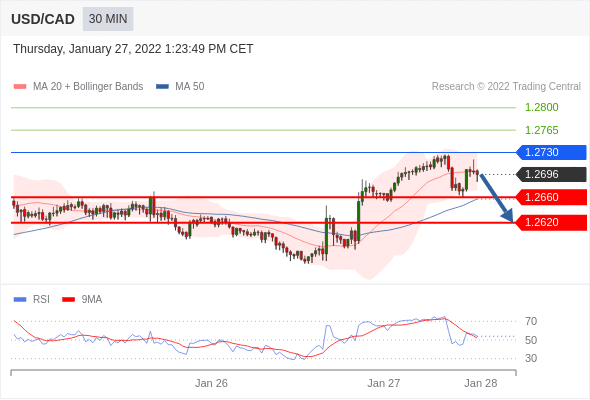Click the 1.2765 resistance level label
The image size is (590, 400).
click(541, 130)
